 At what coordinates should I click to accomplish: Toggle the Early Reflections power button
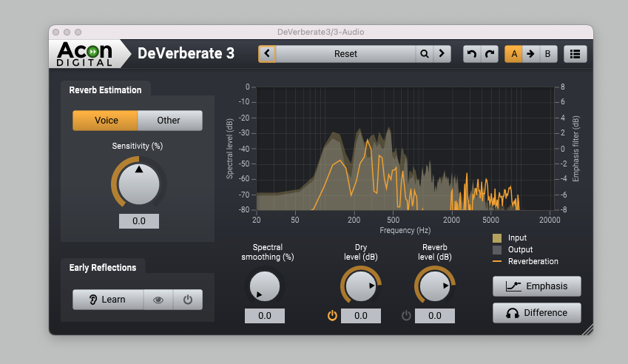click(188, 300)
